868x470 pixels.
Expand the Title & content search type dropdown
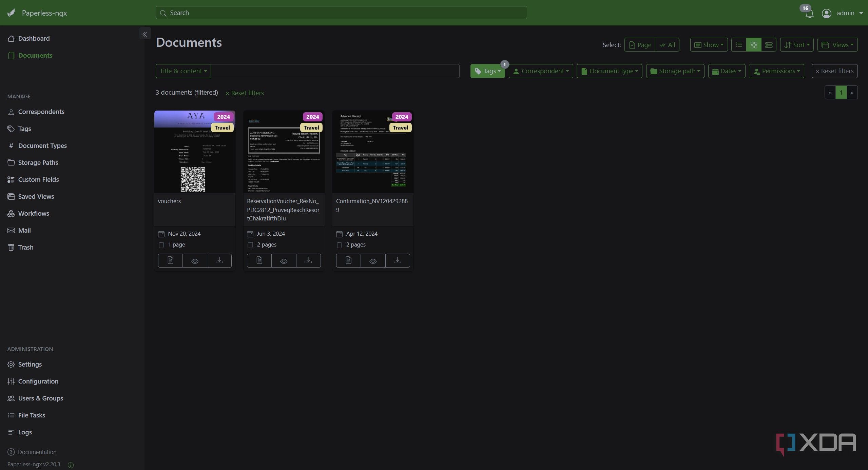click(x=183, y=71)
